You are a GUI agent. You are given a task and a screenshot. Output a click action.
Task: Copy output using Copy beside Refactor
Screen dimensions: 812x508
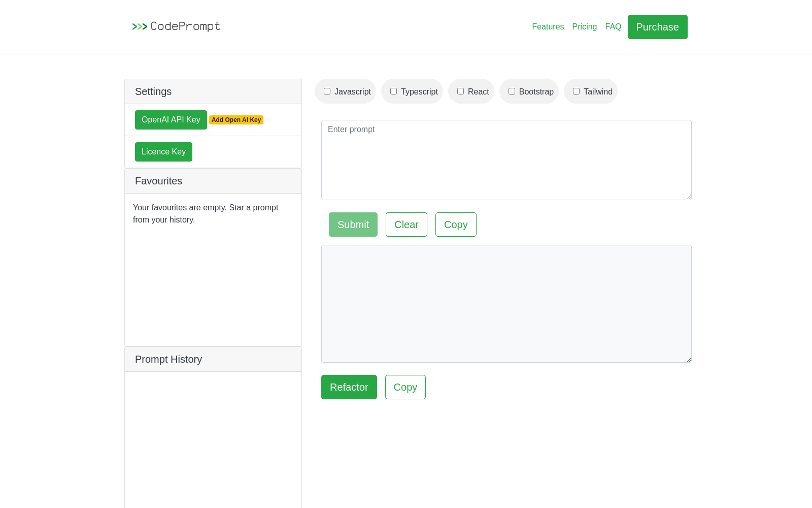click(x=405, y=387)
